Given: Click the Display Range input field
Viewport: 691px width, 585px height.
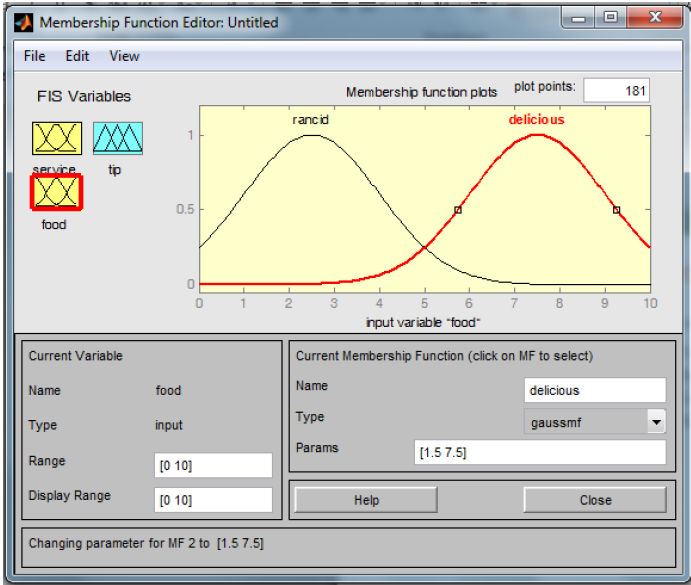Looking at the screenshot, I should pos(213,500).
